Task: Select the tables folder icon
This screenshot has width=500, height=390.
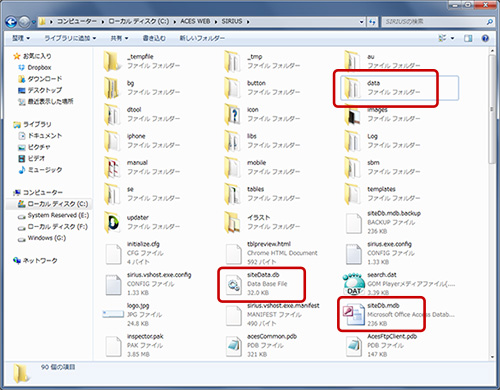Action: point(232,194)
